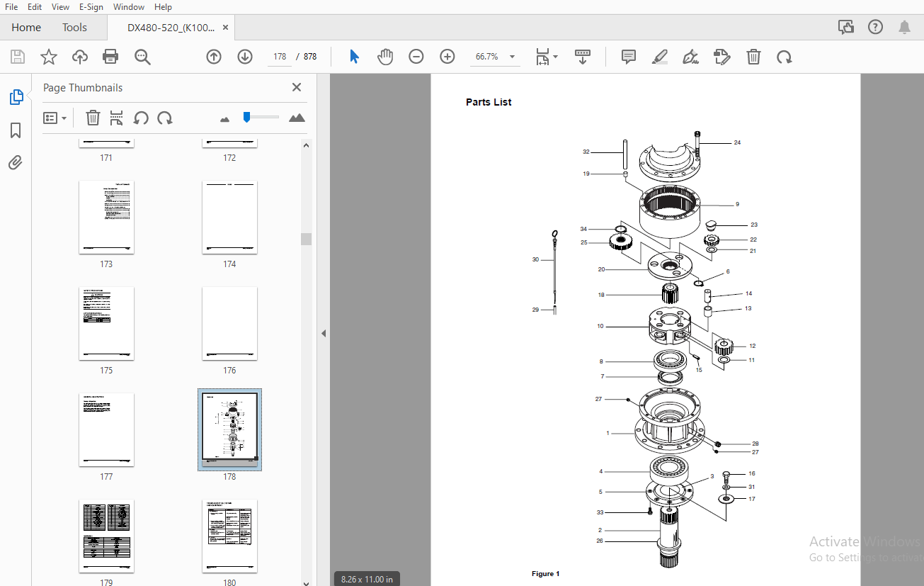Toggle the Page Thumbnails panel button
Image resolution: width=924 pixels, height=586 pixels.
(x=16, y=97)
